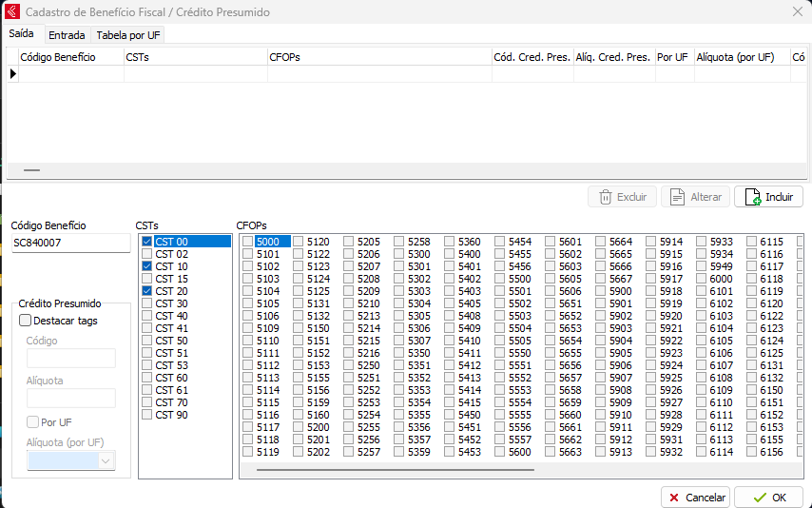Viewport: 812px width, 508px height.
Task: Uncheck the CST 10 checkbox
Action: 147,267
